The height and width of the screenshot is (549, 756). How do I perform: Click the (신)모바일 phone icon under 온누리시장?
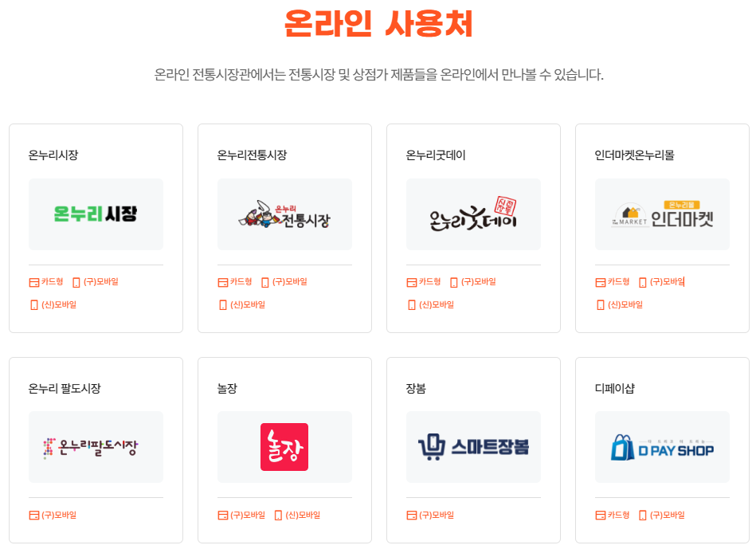tap(33, 305)
